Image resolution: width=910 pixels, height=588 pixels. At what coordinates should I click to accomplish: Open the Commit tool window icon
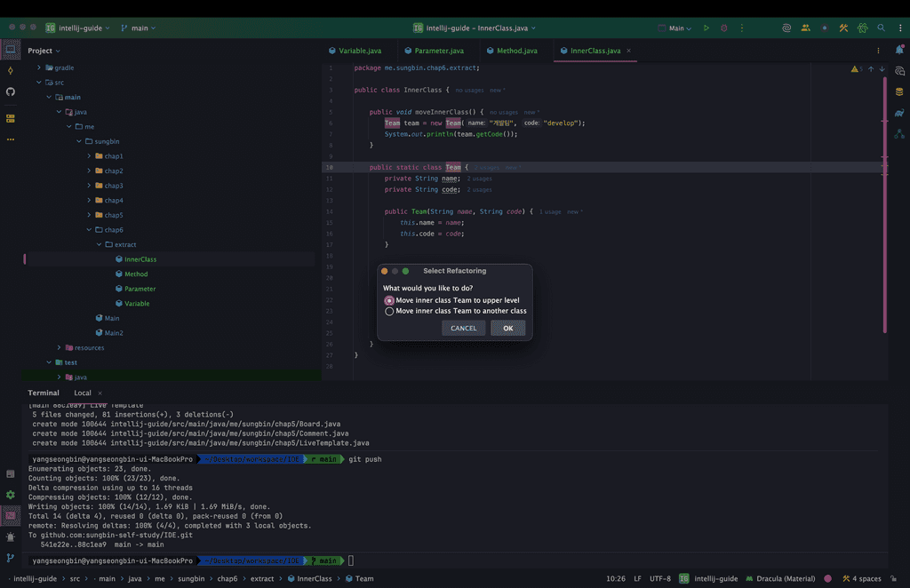coord(11,70)
